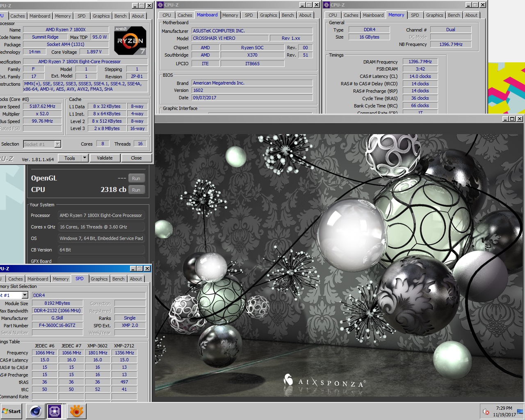Click the monitor icon in the system tray
The image size is (525, 420).
520,411
